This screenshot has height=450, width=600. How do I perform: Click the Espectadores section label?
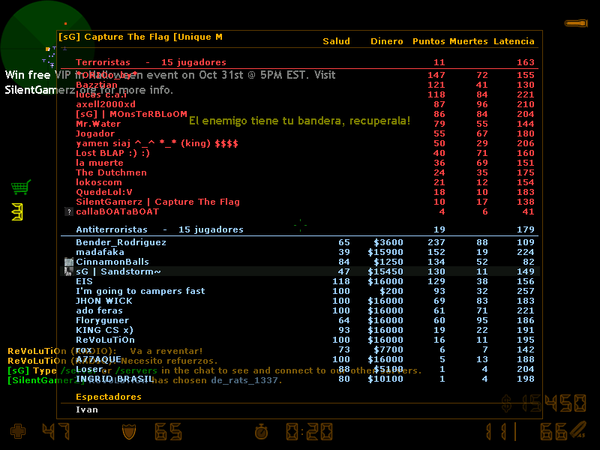click(109, 396)
